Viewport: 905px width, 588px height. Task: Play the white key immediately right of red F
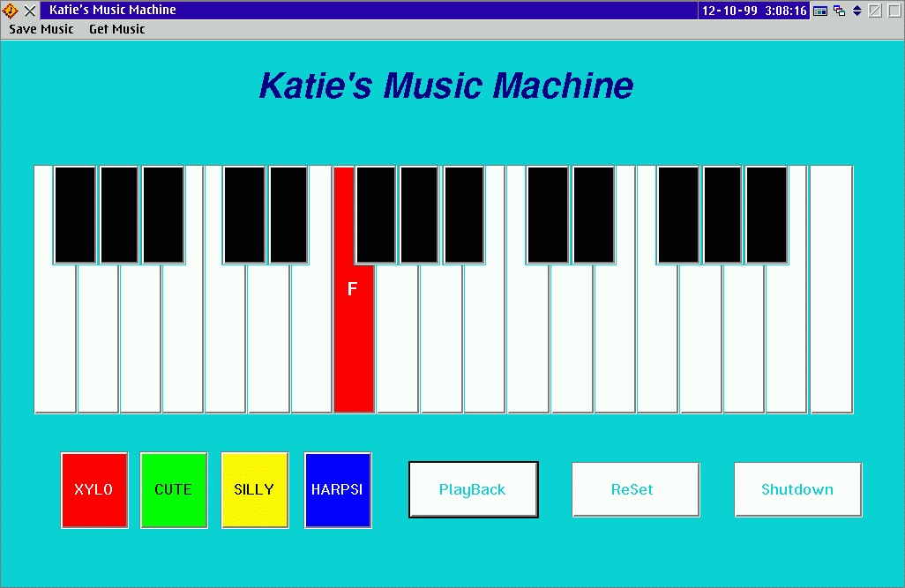398,338
